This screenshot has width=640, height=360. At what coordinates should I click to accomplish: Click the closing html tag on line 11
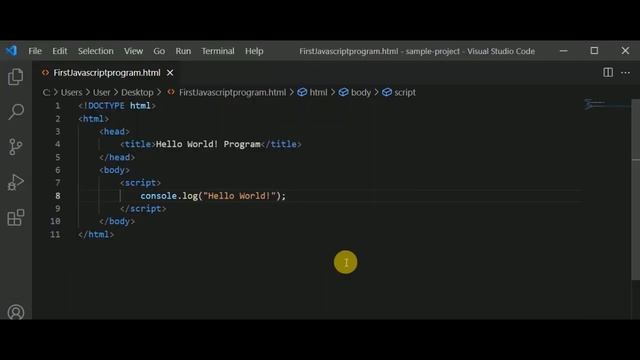96,234
